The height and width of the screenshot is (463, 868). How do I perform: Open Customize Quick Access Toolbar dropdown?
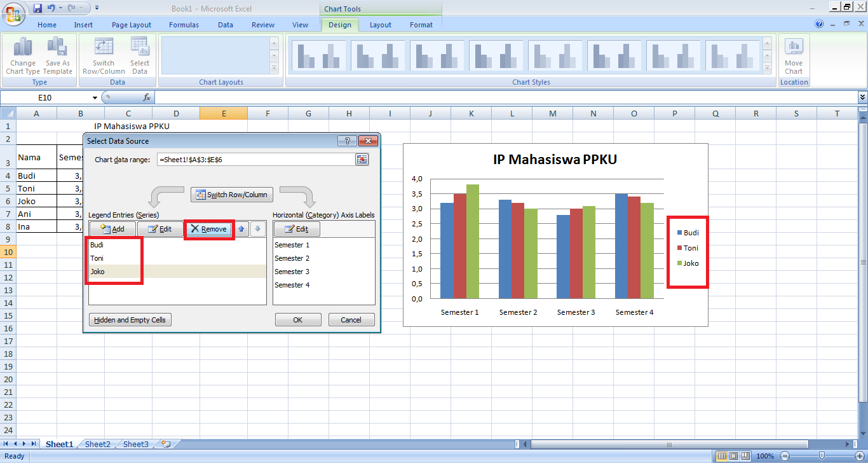(97, 8)
